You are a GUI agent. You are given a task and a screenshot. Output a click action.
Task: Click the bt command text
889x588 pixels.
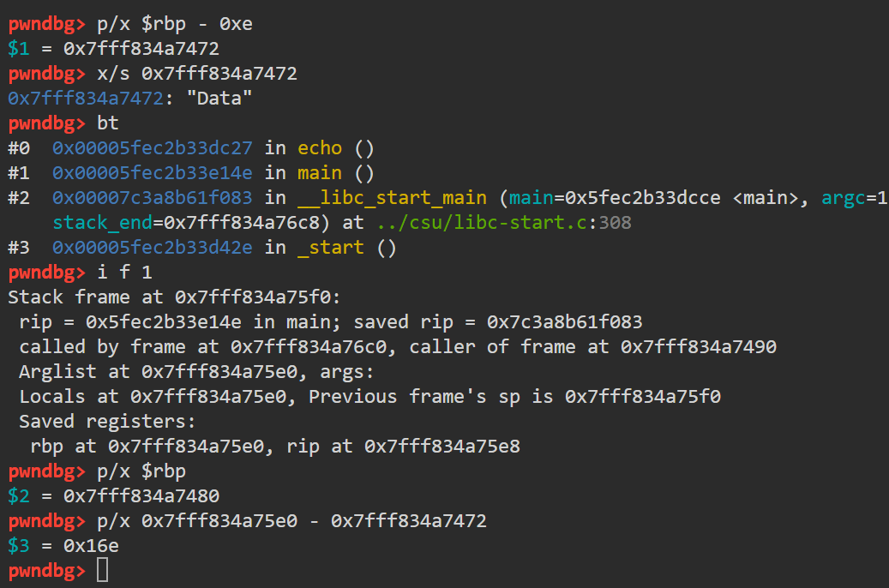[x=108, y=123]
